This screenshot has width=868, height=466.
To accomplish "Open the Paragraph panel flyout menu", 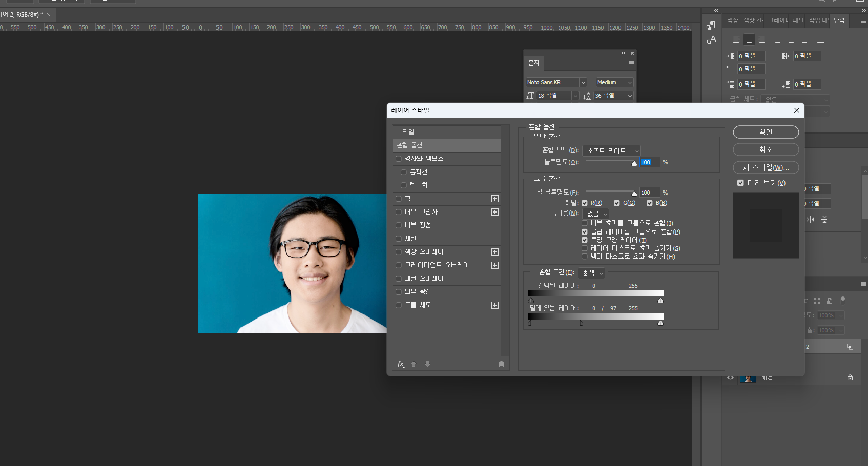I will [863, 21].
